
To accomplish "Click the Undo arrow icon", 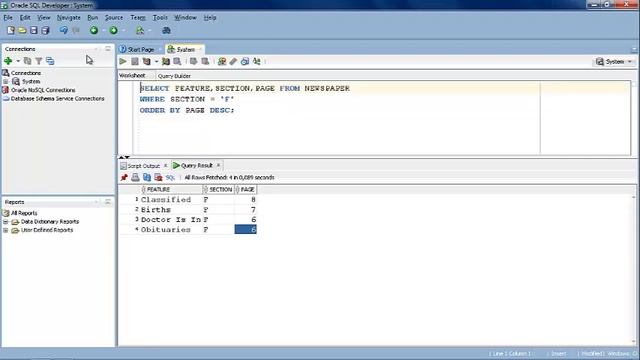I will click(x=64, y=30).
